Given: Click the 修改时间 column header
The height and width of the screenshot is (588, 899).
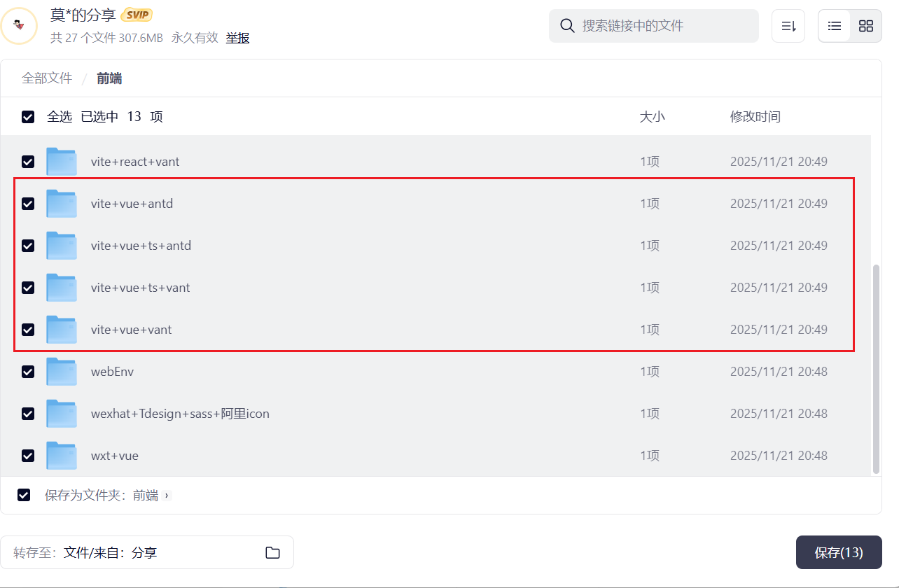Looking at the screenshot, I should click(755, 117).
